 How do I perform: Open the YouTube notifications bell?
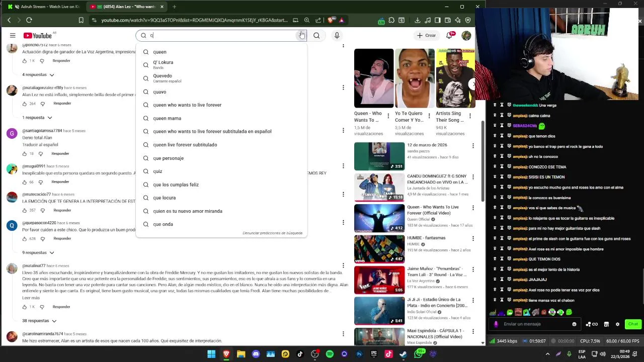(450, 35)
